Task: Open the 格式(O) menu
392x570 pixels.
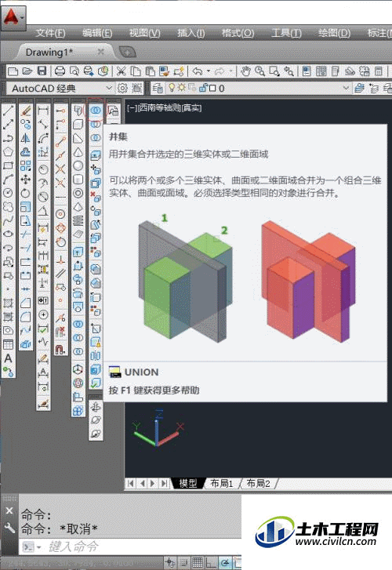Action: tap(238, 34)
